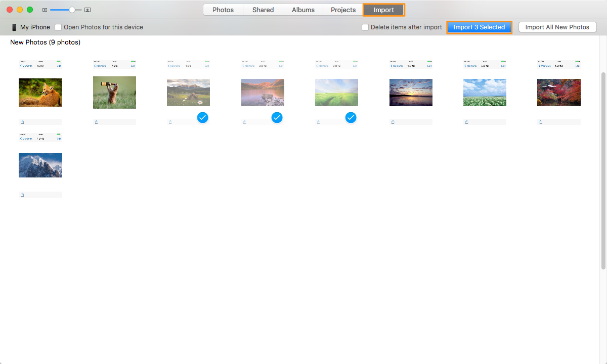Click the share icon under the lake rocks photo
607x364 pixels.
244,121
